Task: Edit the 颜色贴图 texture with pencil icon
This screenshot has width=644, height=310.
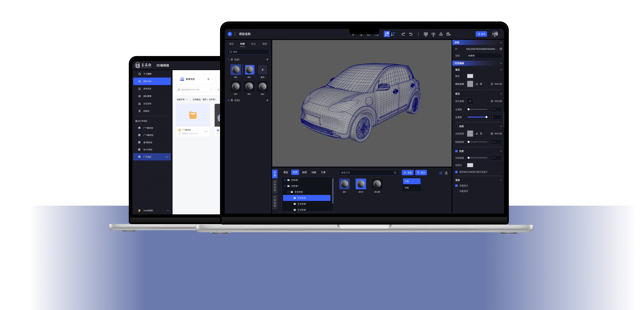Action: click(x=477, y=84)
